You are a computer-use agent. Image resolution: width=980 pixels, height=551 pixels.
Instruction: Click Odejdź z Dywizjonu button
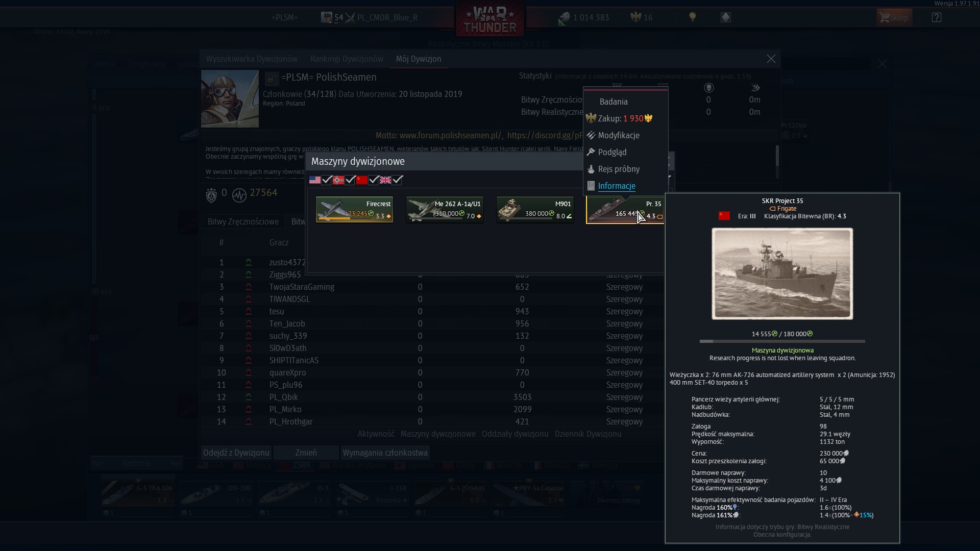pos(236,453)
